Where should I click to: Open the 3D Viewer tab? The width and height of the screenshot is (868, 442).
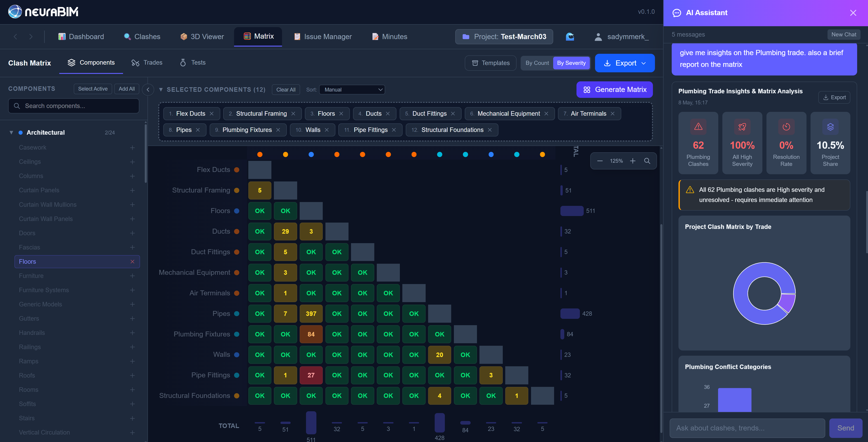[202, 37]
